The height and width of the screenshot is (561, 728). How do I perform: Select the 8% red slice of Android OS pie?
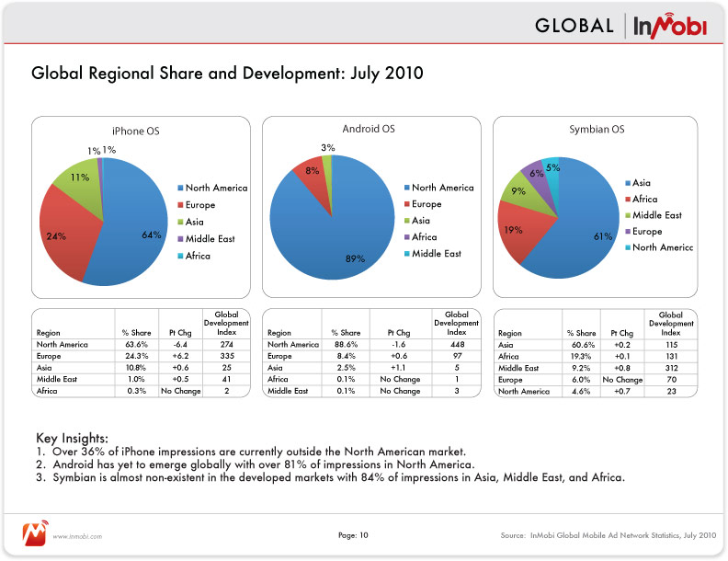(x=315, y=178)
